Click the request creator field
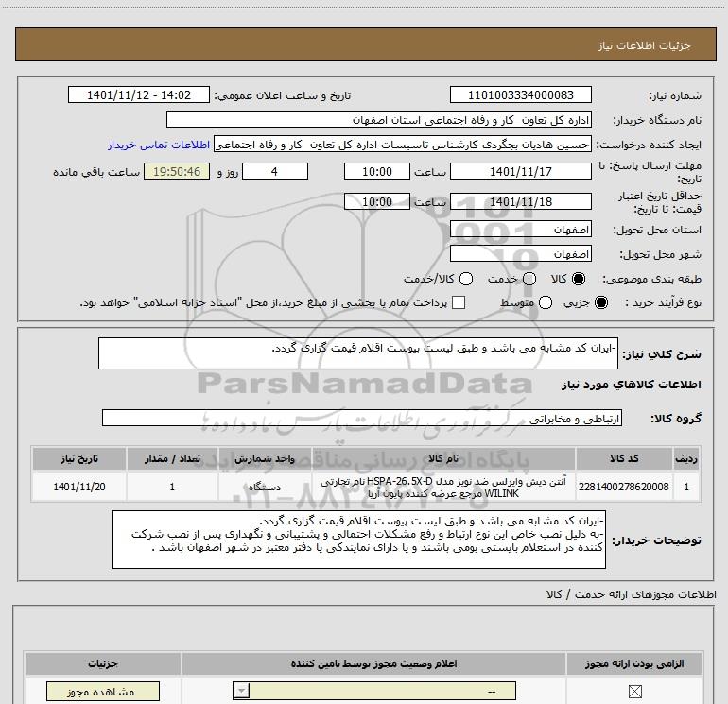Screen dimensions: 728x704 pyautogui.click(x=403, y=145)
